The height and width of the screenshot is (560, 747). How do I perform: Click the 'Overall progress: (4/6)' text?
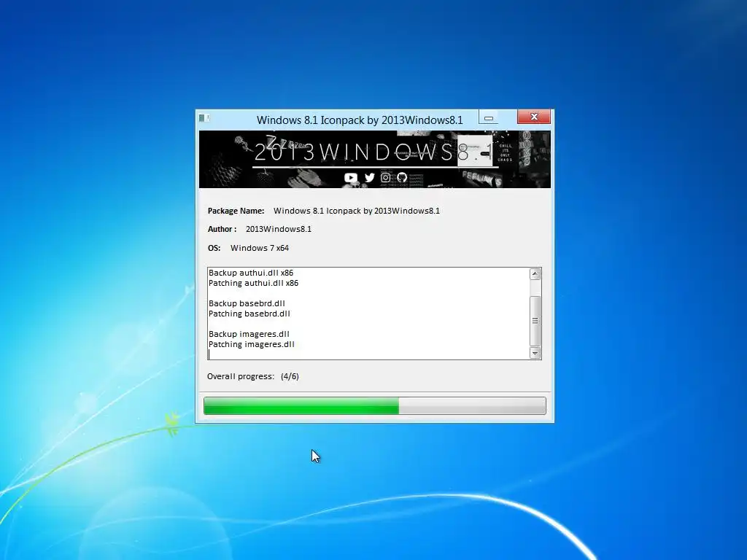[x=253, y=376]
